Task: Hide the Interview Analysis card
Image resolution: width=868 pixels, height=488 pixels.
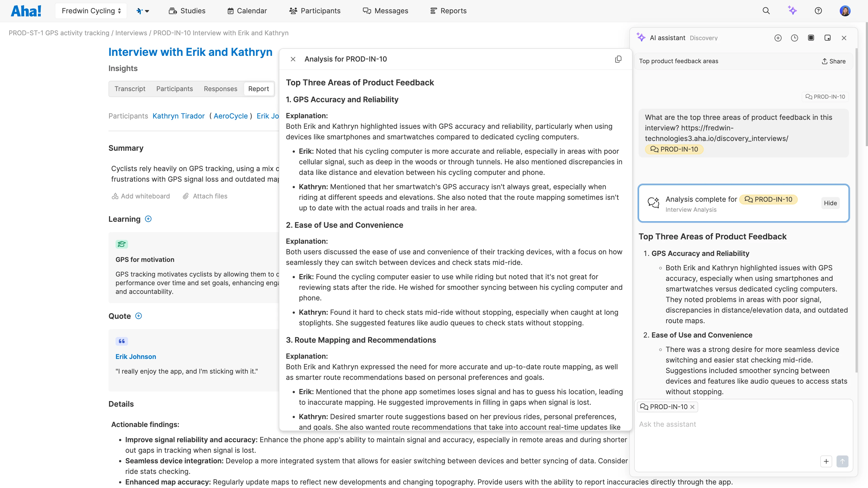Action: (830, 203)
